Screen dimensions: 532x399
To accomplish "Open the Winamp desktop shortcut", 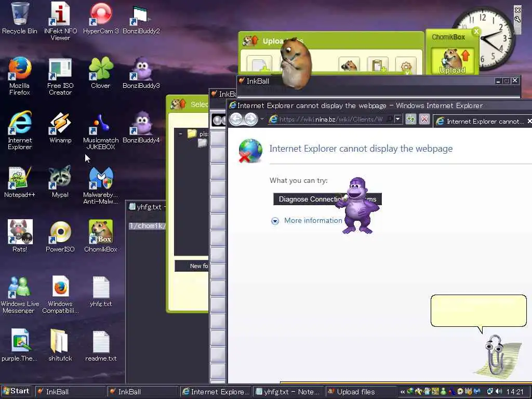I will [x=60, y=128].
